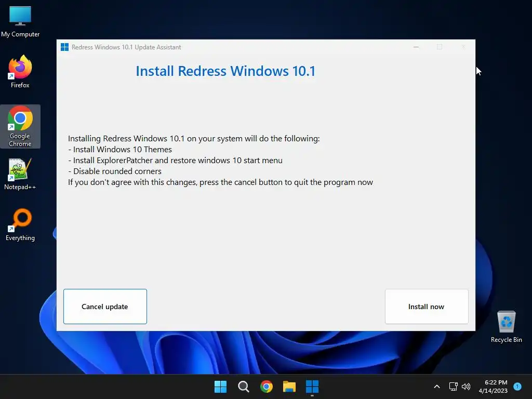Viewport: 532px width, 399px height.
Task: Open the My Computer desktop icon
Action: (x=20, y=21)
